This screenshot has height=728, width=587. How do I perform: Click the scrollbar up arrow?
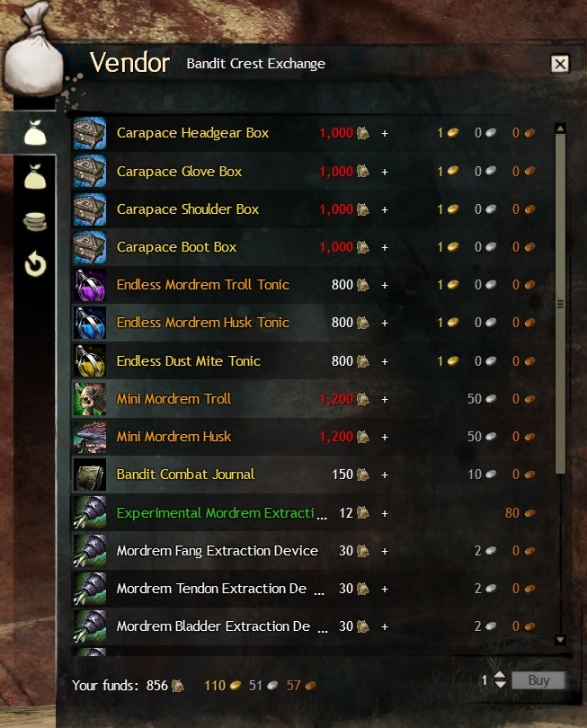pyautogui.click(x=560, y=129)
